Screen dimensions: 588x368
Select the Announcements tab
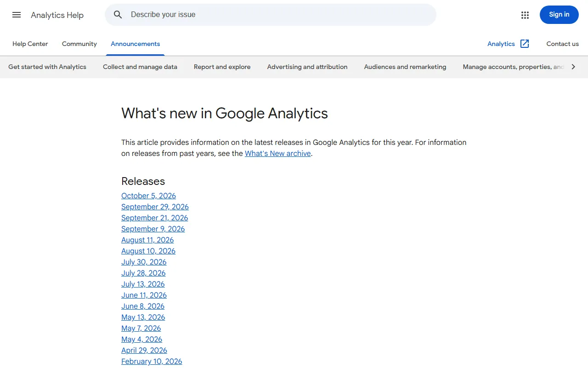tap(136, 44)
